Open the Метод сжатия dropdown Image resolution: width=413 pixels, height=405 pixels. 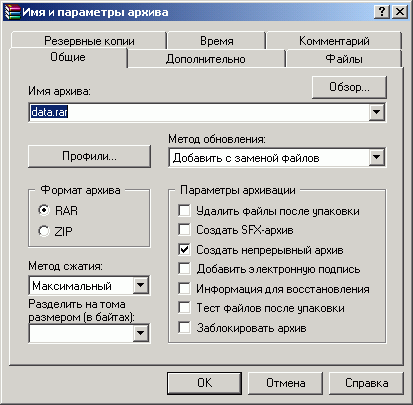[x=141, y=285]
